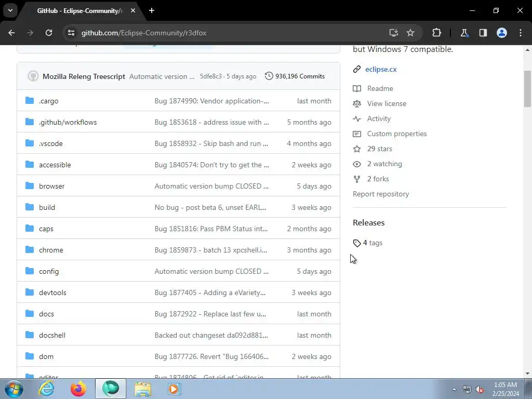
Task: Open the Chrome profile avatar
Action: 502,33
